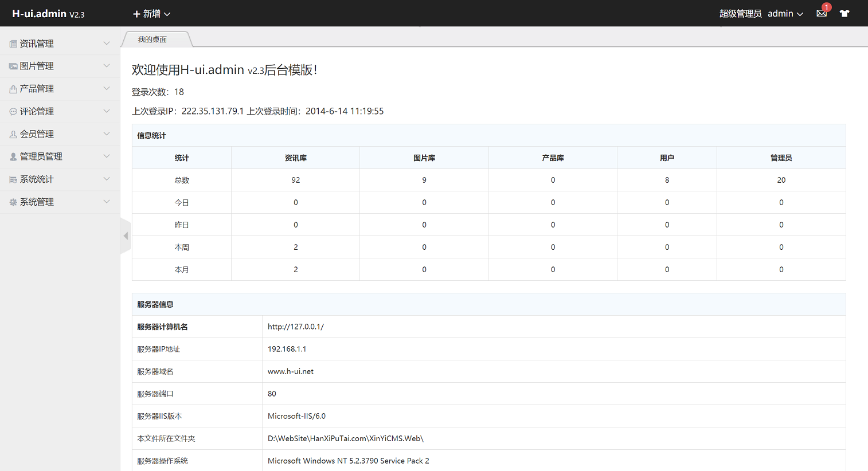Click the 系统管理 gear icon

coord(13,202)
